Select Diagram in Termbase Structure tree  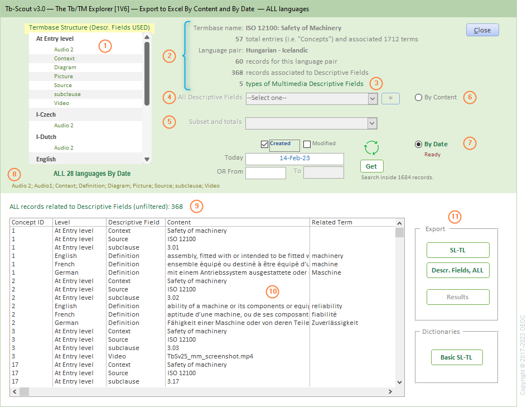65,68
